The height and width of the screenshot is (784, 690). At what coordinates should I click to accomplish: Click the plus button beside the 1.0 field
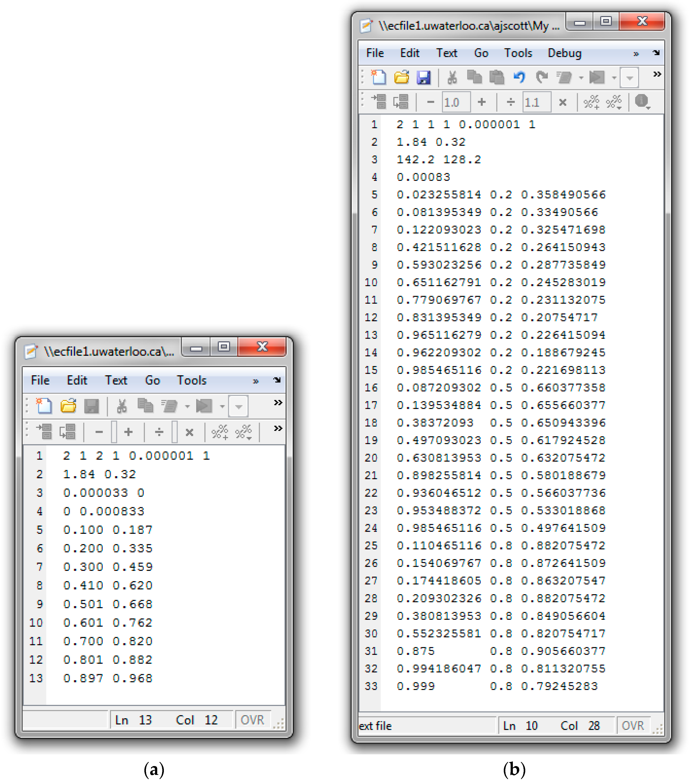(x=481, y=102)
